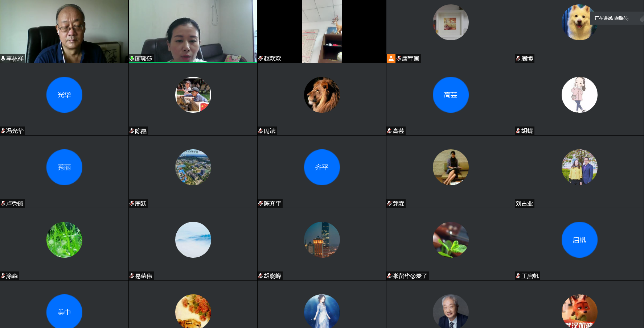644x328 pixels.
Task: Click 周斌's lion avatar
Action: tap(322, 95)
